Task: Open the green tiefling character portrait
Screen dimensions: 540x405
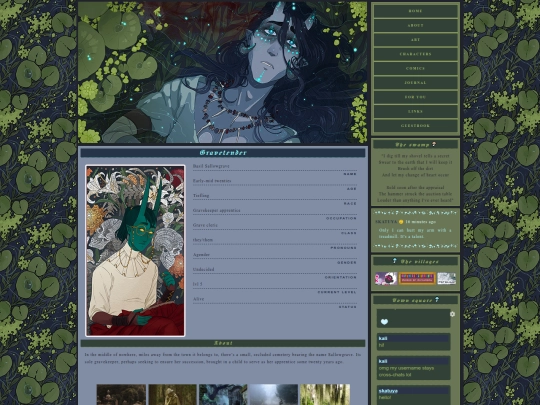Action: point(135,250)
